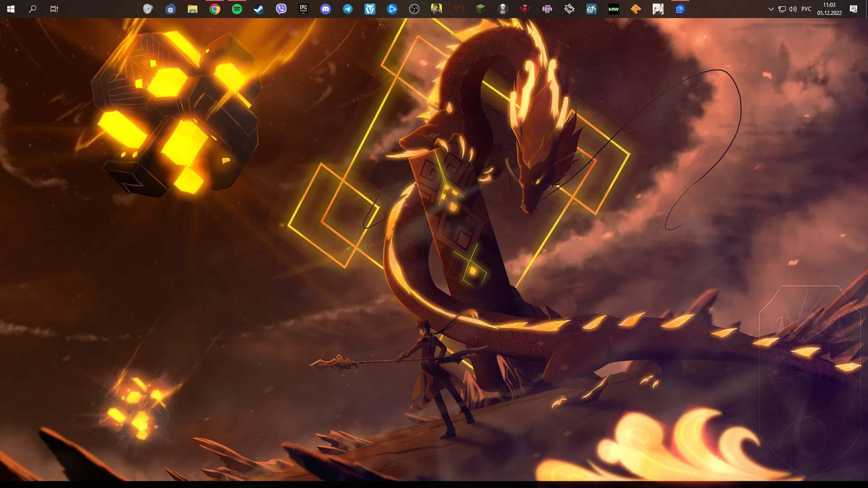Launch Steam from the taskbar
The image size is (868, 488).
click(259, 9)
